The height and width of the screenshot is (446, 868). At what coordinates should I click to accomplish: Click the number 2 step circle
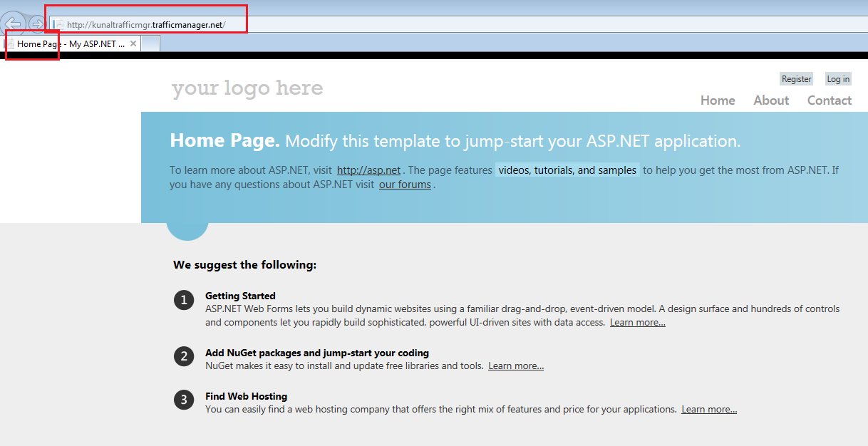pyautogui.click(x=184, y=356)
